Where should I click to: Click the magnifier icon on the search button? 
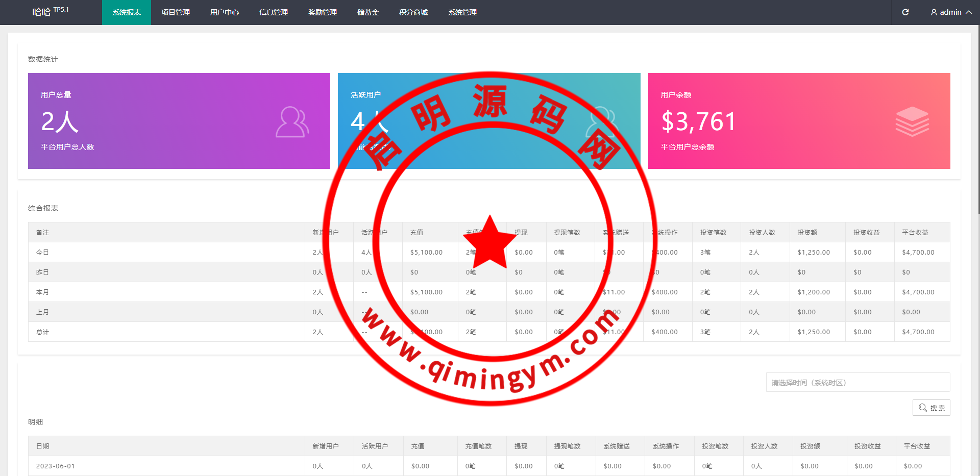pos(922,408)
